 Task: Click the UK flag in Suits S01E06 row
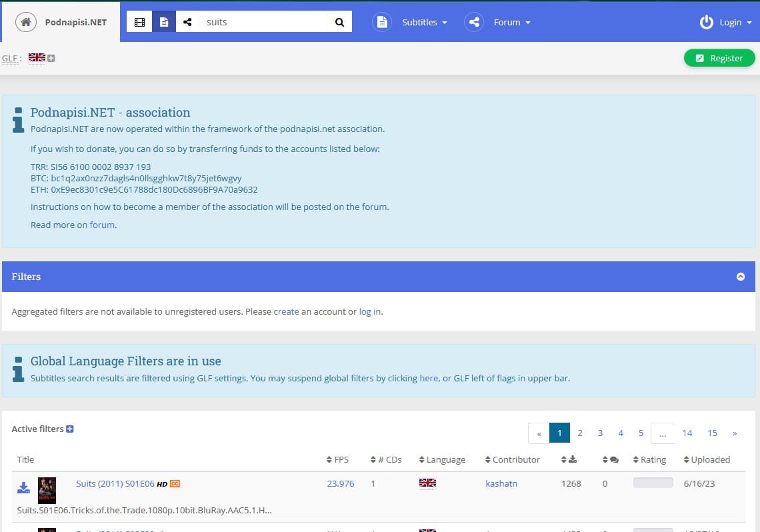coord(427,483)
